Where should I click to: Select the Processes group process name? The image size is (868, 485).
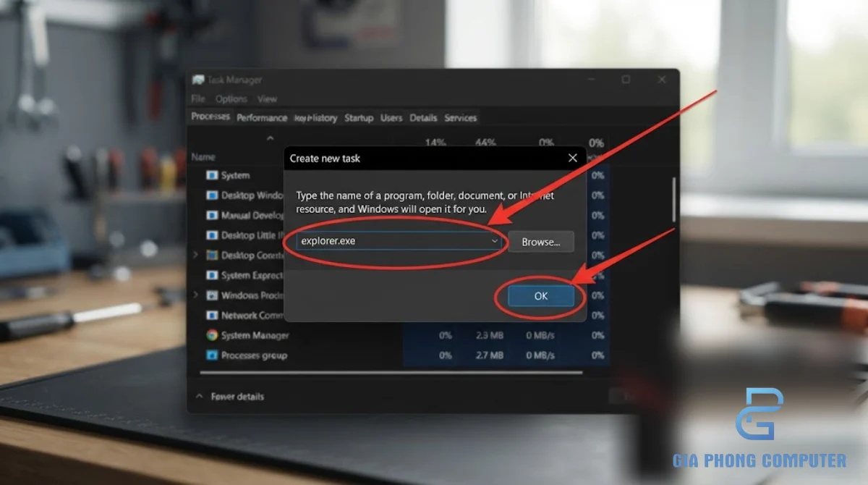[254, 355]
